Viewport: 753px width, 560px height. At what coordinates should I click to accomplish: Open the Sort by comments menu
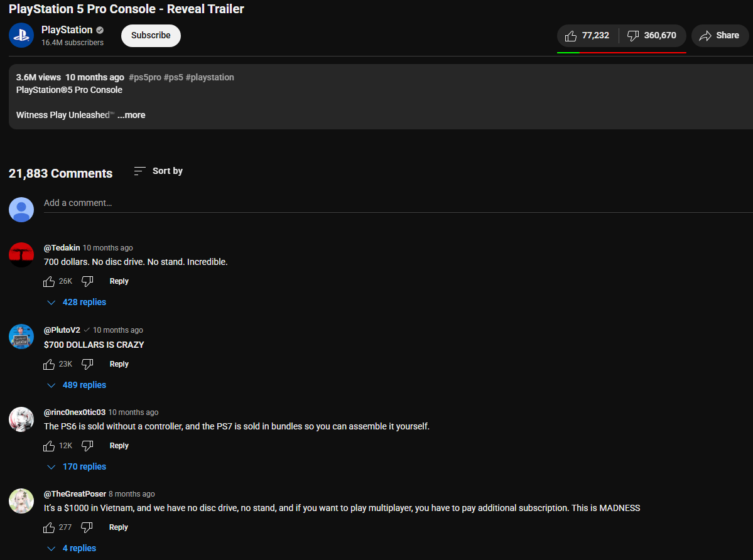coord(158,171)
